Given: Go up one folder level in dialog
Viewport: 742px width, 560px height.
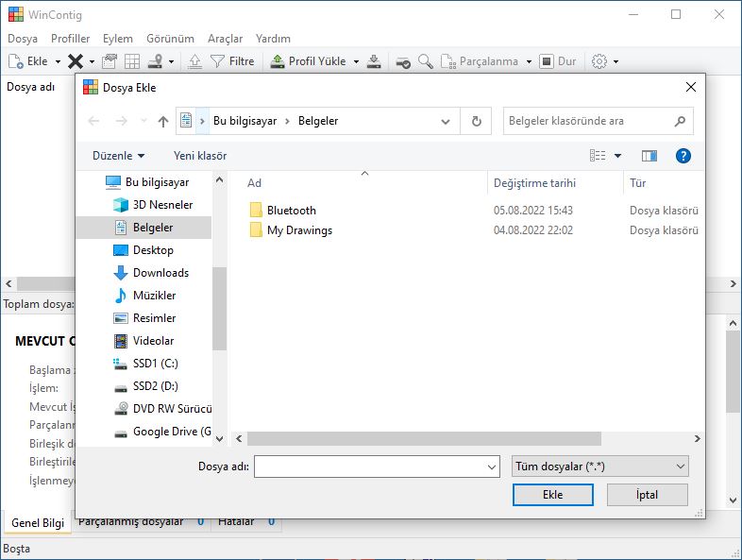Looking at the screenshot, I should coord(163,122).
